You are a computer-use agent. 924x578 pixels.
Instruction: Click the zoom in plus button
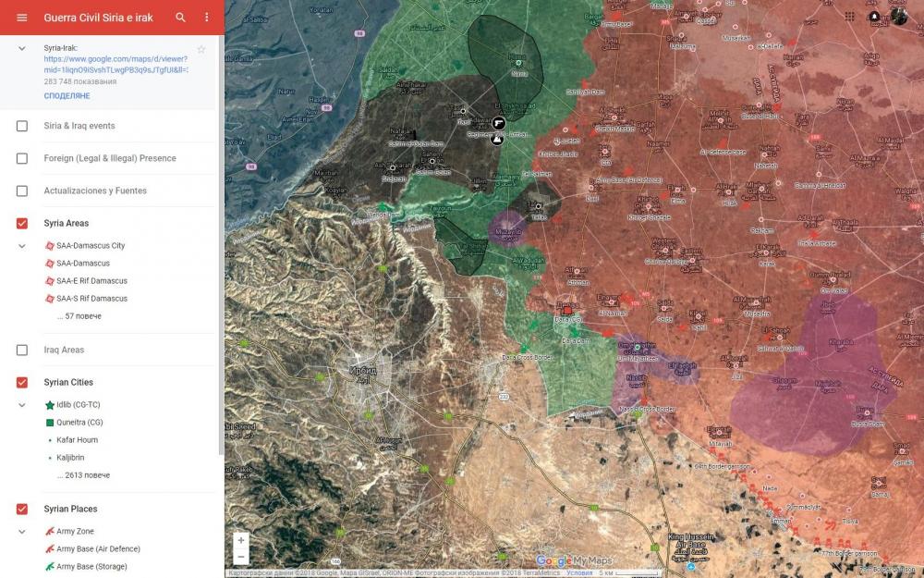241,540
